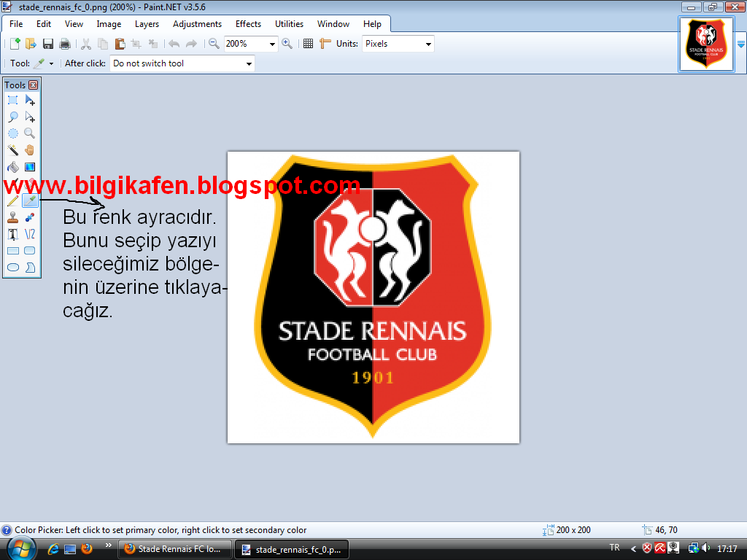Open the Window menu

coord(333,24)
